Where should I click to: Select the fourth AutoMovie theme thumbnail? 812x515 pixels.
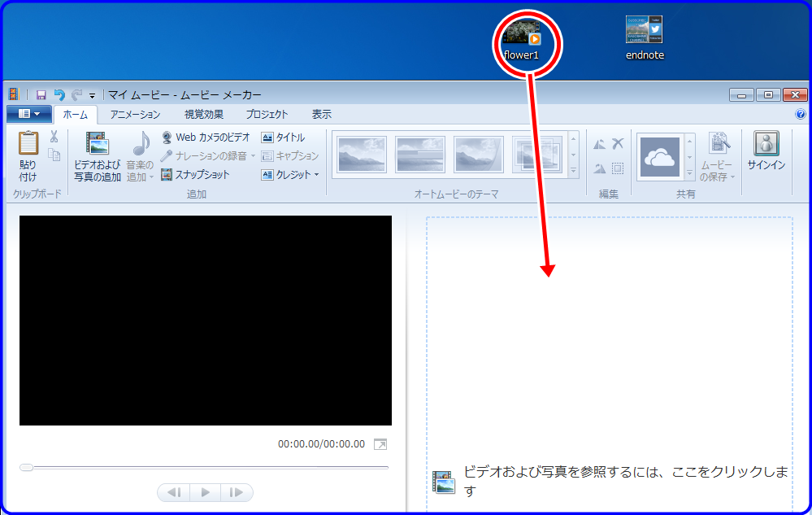coord(537,155)
